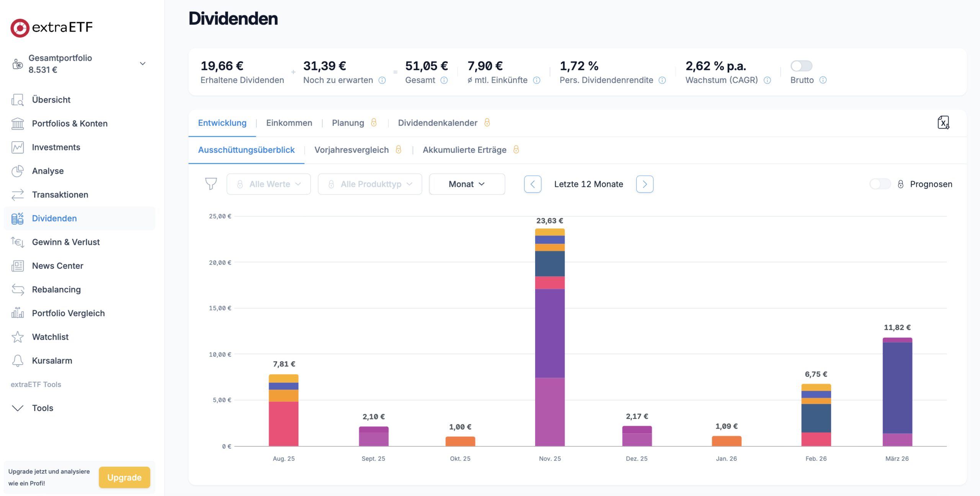Open Portfolio Vergleich icon
980x496 pixels.
click(18, 313)
